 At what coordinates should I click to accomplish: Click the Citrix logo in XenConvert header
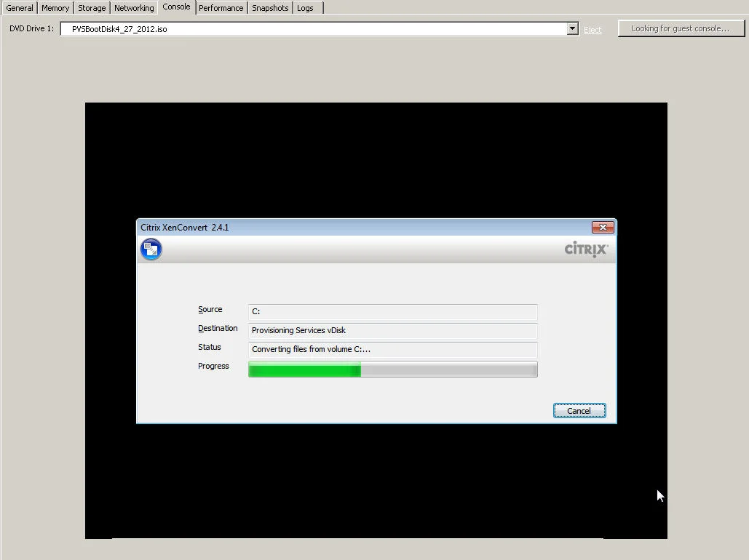pyautogui.click(x=586, y=249)
